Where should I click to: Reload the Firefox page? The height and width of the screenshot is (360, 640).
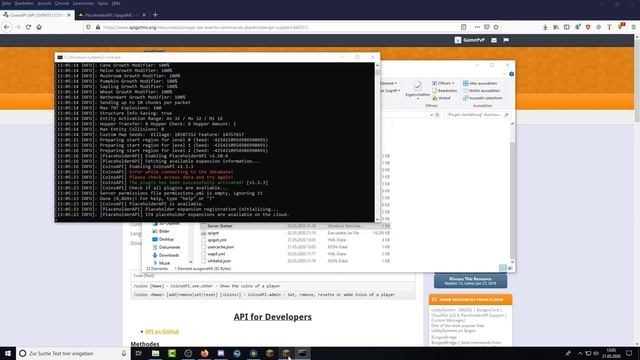click(x=28, y=27)
